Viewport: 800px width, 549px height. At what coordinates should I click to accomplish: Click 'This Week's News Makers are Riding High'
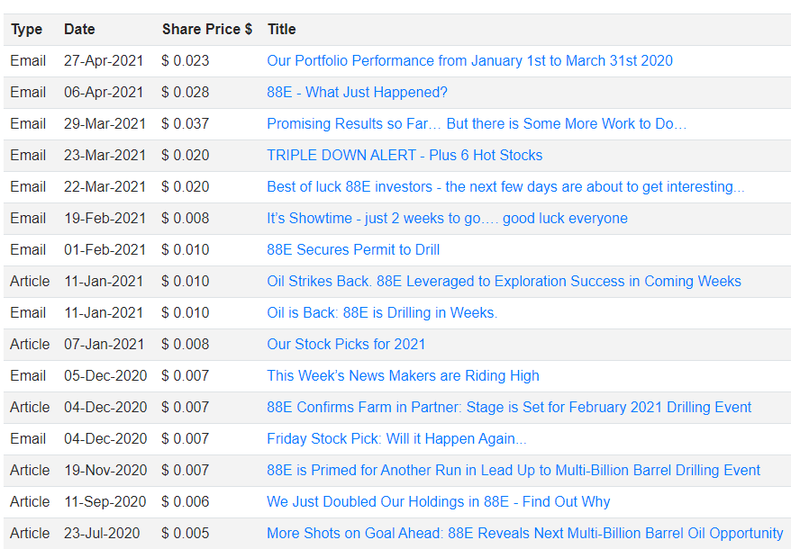[x=403, y=376]
